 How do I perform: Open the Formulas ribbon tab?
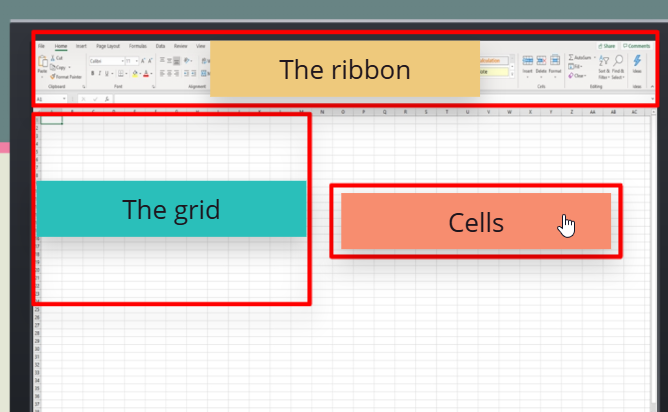137,46
